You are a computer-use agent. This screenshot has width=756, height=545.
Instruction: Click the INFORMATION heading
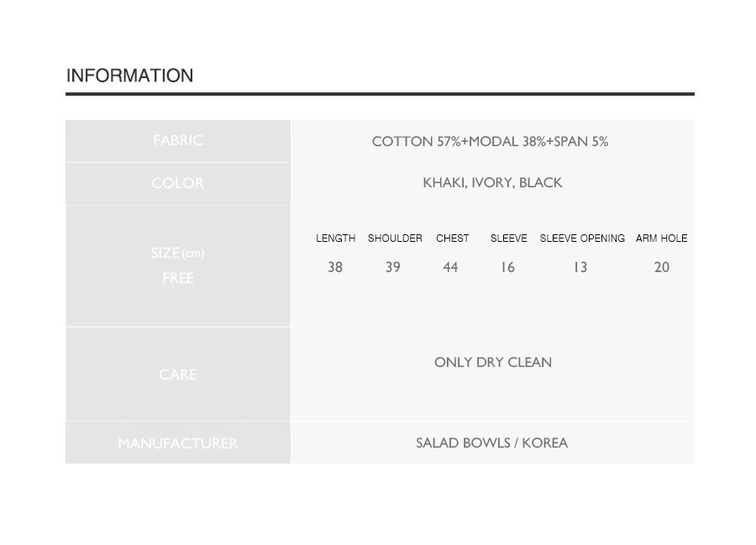129,76
